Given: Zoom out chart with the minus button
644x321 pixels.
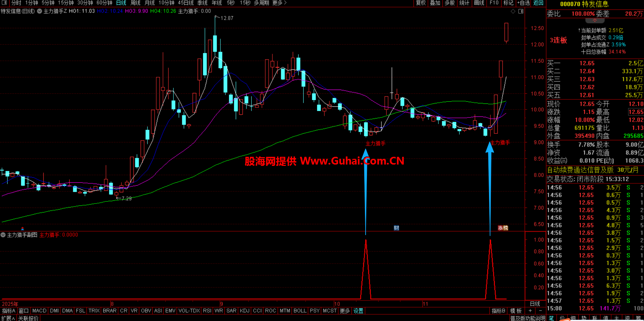Looking at the screenshot, I should coord(540,311).
